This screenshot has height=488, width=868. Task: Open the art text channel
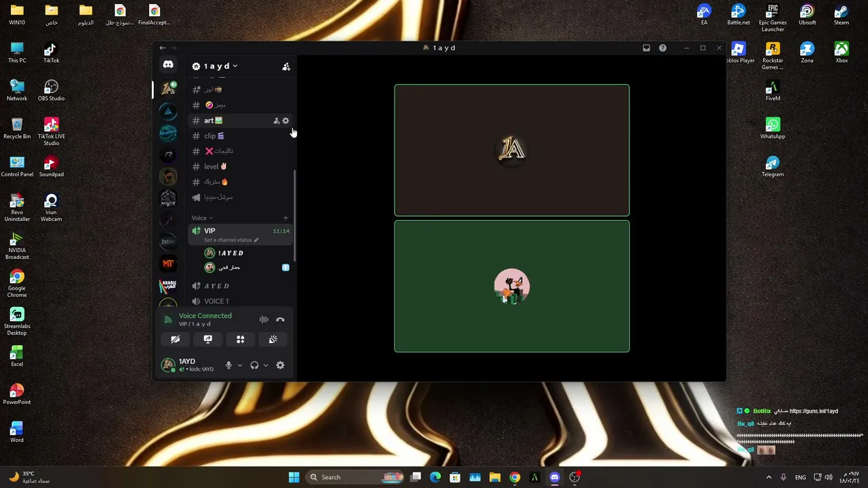pos(241,121)
